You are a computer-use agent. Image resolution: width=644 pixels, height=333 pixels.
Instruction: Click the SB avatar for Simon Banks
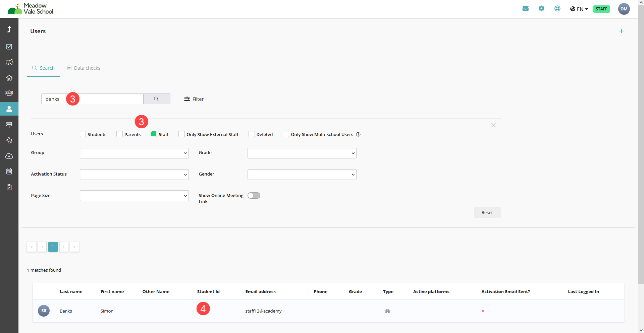tap(44, 311)
